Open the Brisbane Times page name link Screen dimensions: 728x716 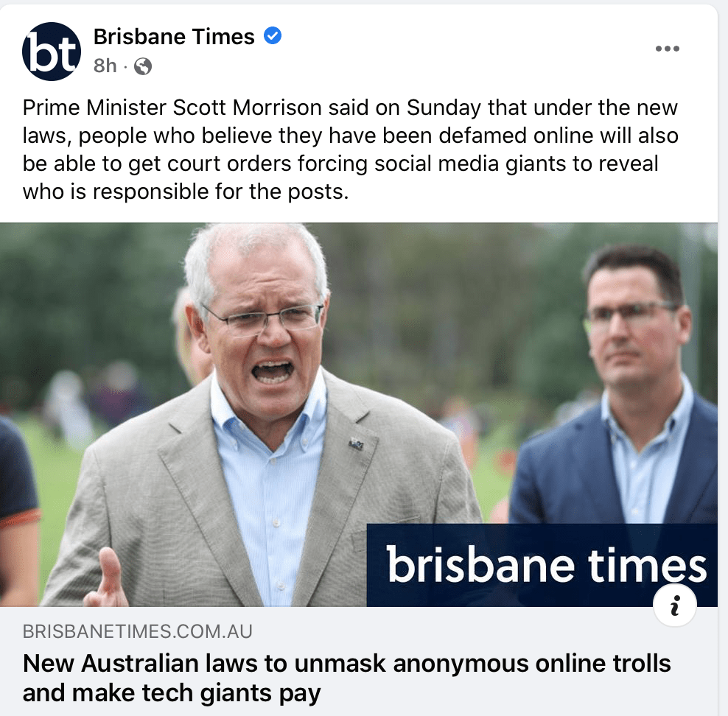pyautogui.click(x=174, y=37)
